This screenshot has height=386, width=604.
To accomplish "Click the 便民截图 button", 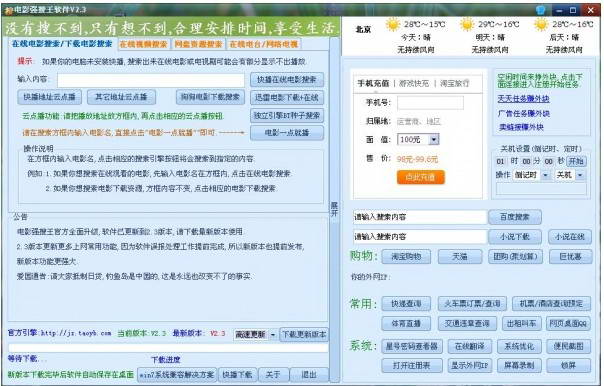I will click(x=568, y=346).
